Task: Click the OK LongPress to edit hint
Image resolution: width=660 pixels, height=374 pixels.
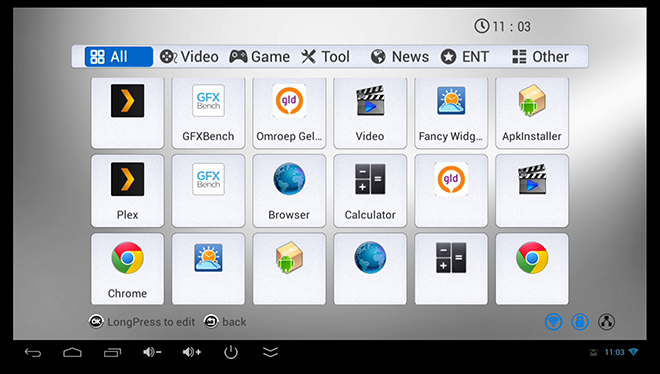Action: [x=142, y=322]
